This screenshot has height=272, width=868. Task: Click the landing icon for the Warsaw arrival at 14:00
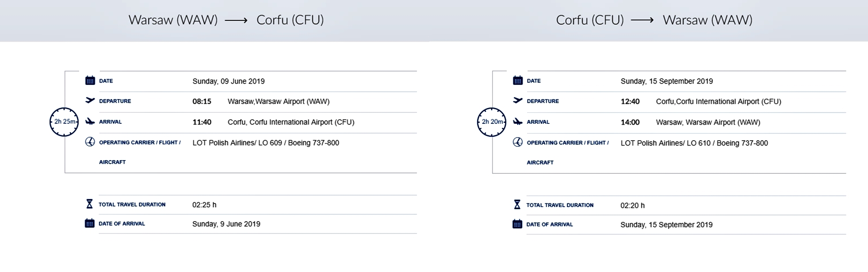tap(517, 121)
